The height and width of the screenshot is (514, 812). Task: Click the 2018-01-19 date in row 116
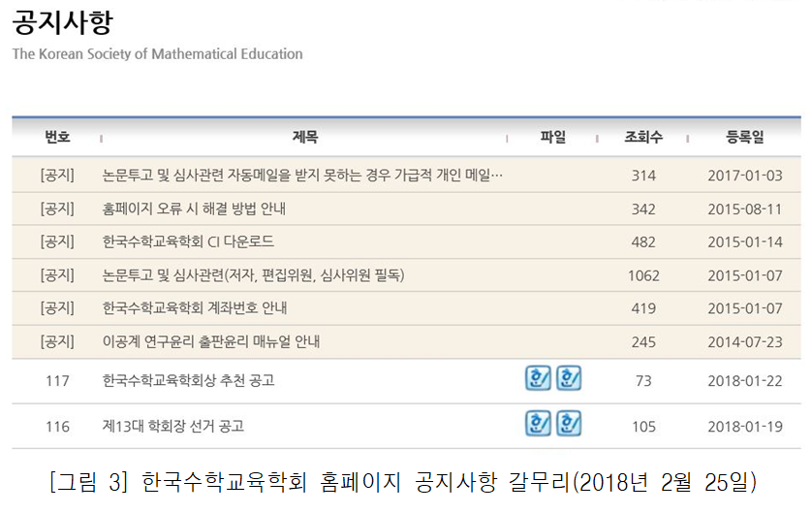pyautogui.click(x=744, y=426)
